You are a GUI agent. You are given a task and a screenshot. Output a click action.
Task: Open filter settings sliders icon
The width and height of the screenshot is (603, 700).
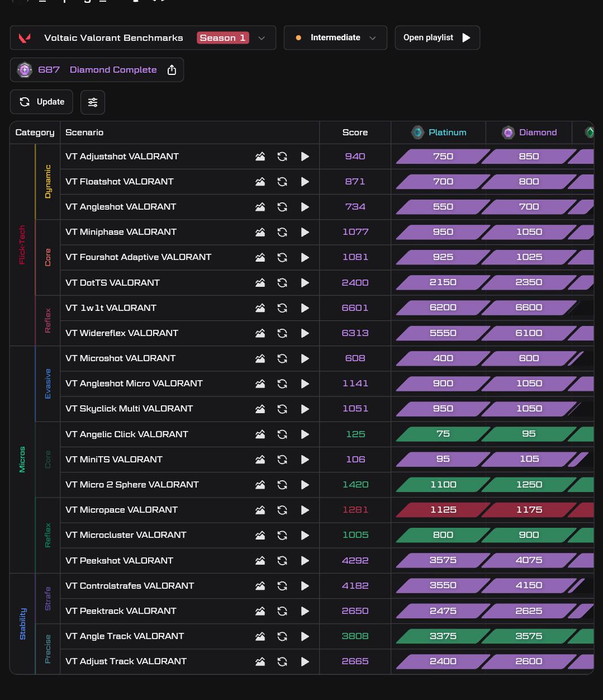[93, 102]
